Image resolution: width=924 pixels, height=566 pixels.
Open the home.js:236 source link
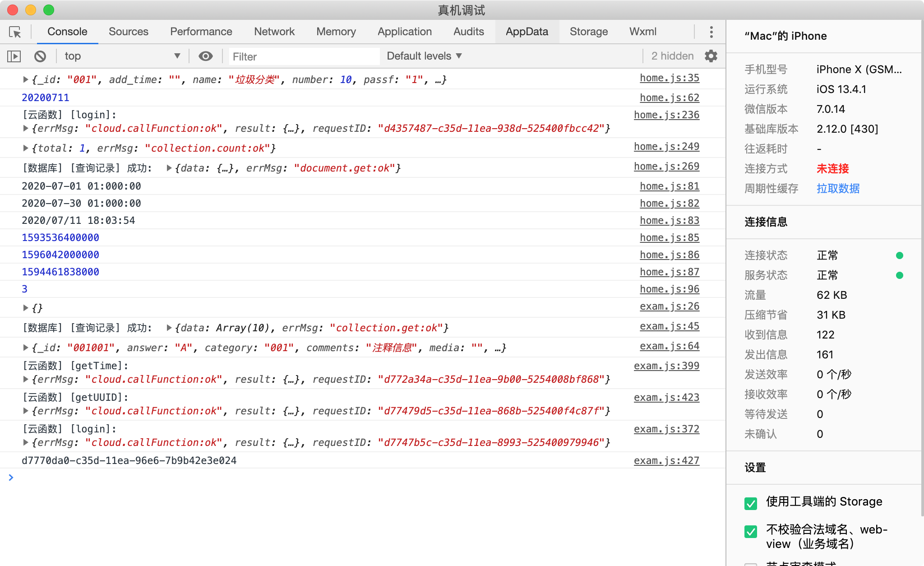point(666,115)
